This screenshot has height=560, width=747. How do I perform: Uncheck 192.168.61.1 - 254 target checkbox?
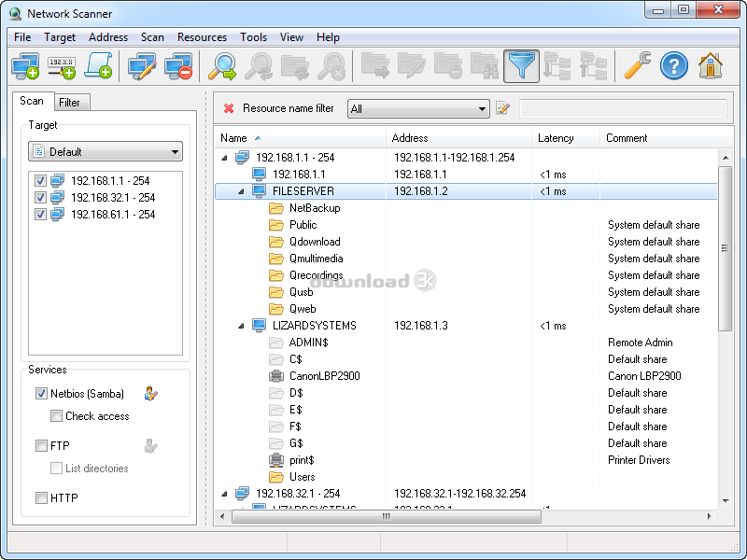click(x=40, y=215)
